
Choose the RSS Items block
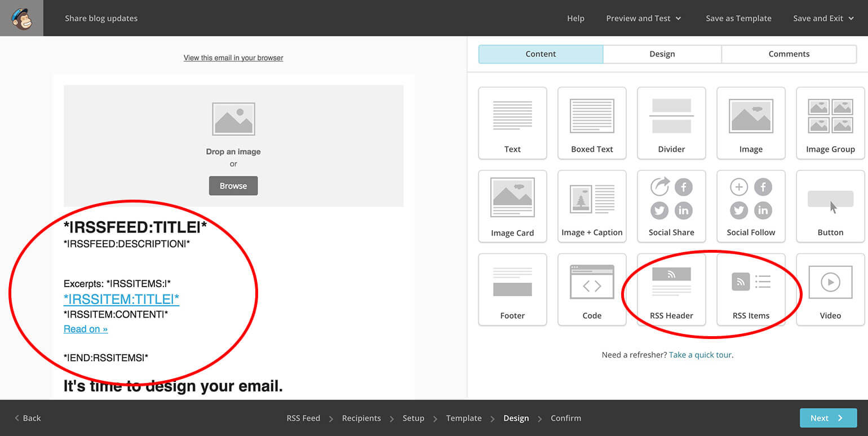pyautogui.click(x=751, y=289)
